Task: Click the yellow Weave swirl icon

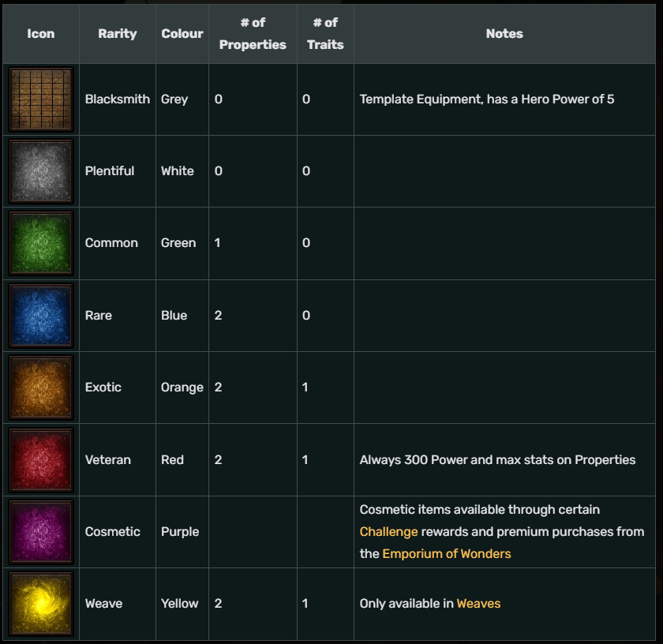Action: (x=41, y=604)
